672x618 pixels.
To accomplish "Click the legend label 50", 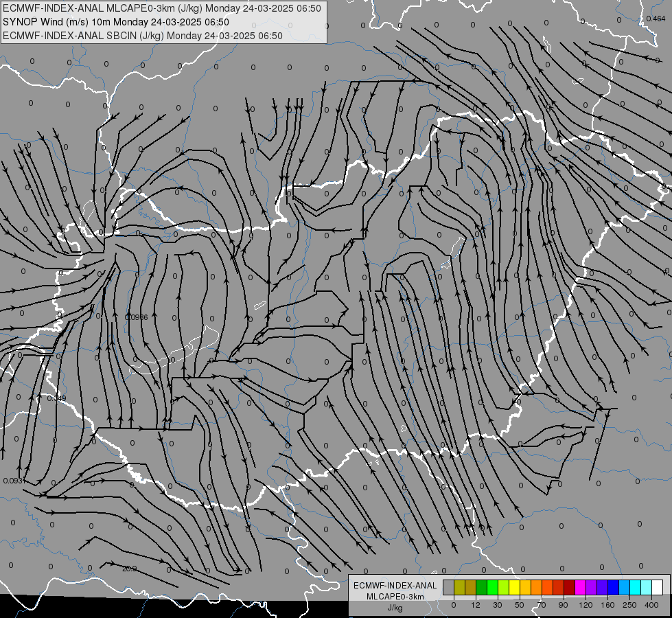I will coord(520,605).
